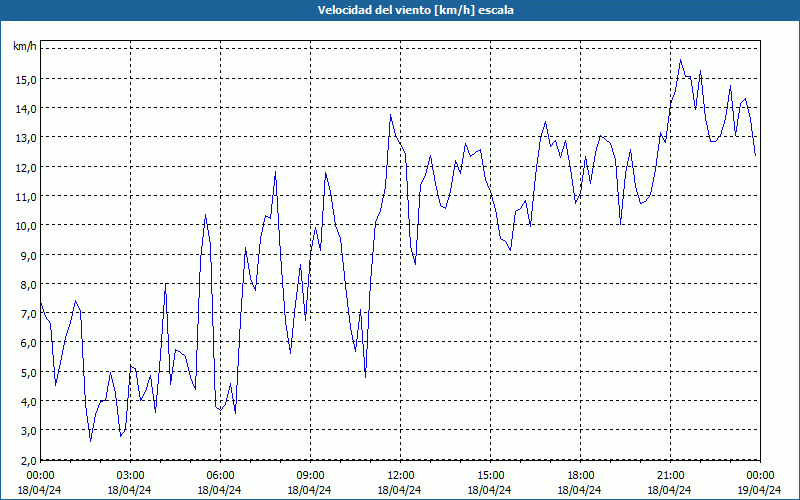
Task: Click the lowest dip of the wind line before 03:00
Action: [90, 441]
